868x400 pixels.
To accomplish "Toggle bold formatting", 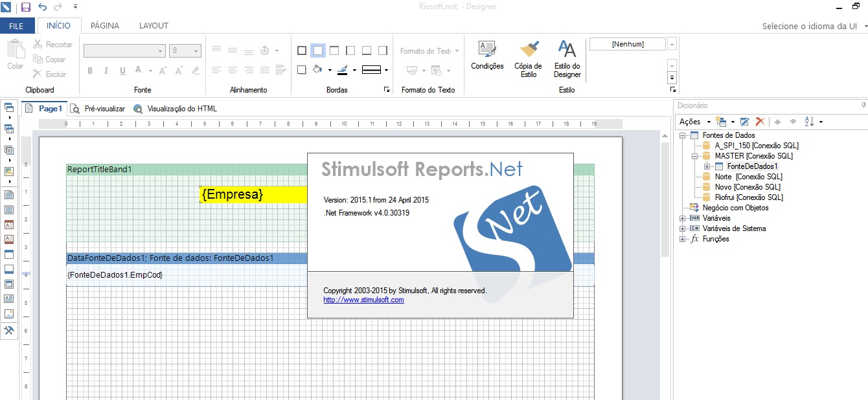I will point(90,71).
